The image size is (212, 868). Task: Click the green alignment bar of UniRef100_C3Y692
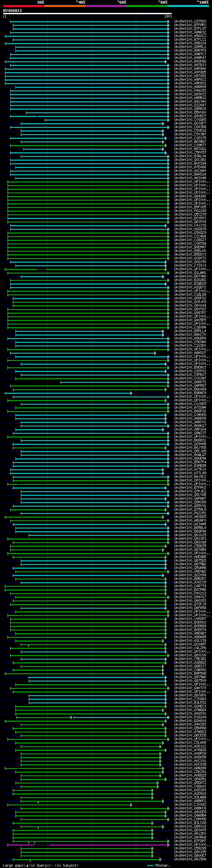pyautogui.click(x=70, y=805)
